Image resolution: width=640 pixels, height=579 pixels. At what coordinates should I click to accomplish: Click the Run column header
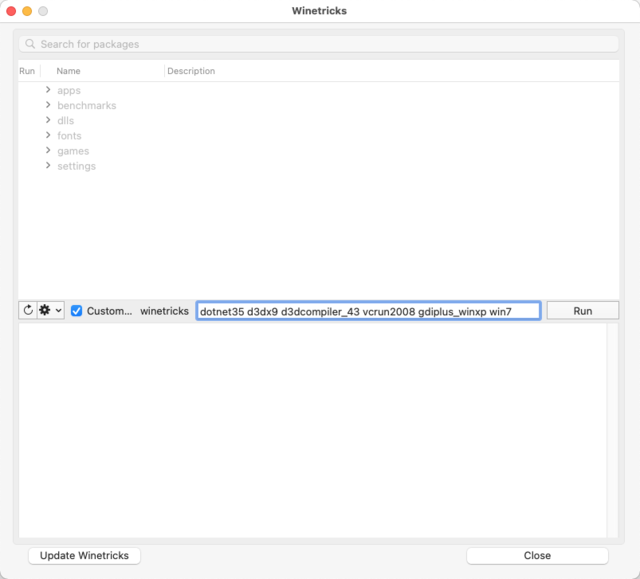tap(27, 71)
